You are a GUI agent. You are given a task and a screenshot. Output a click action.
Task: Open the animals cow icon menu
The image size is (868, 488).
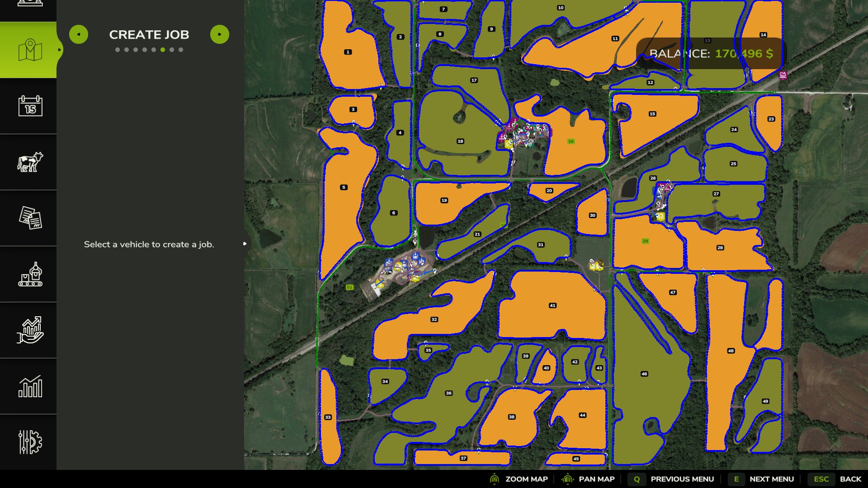tap(30, 162)
